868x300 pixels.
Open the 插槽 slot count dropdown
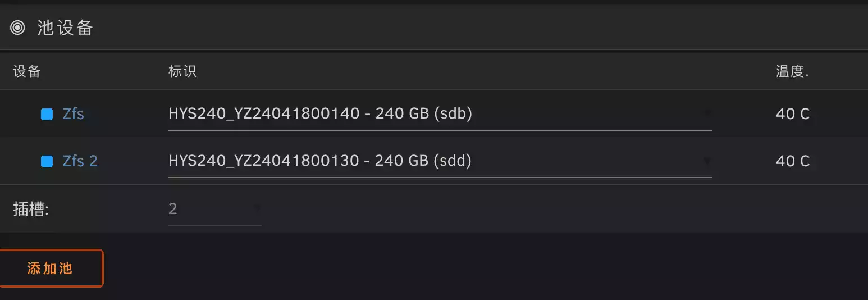(208, 209)
